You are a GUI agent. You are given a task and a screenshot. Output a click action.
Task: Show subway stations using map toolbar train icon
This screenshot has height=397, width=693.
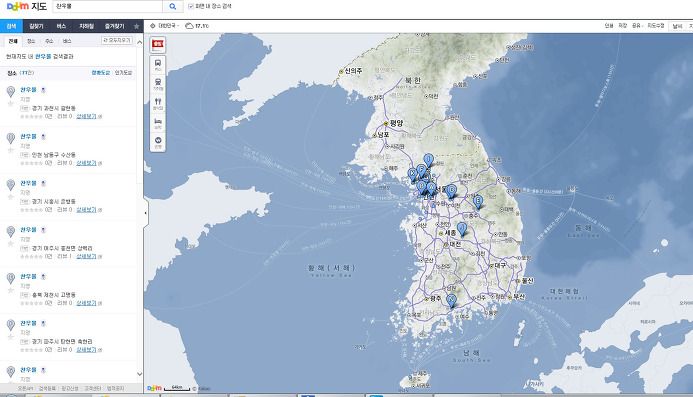pos(158,84)
